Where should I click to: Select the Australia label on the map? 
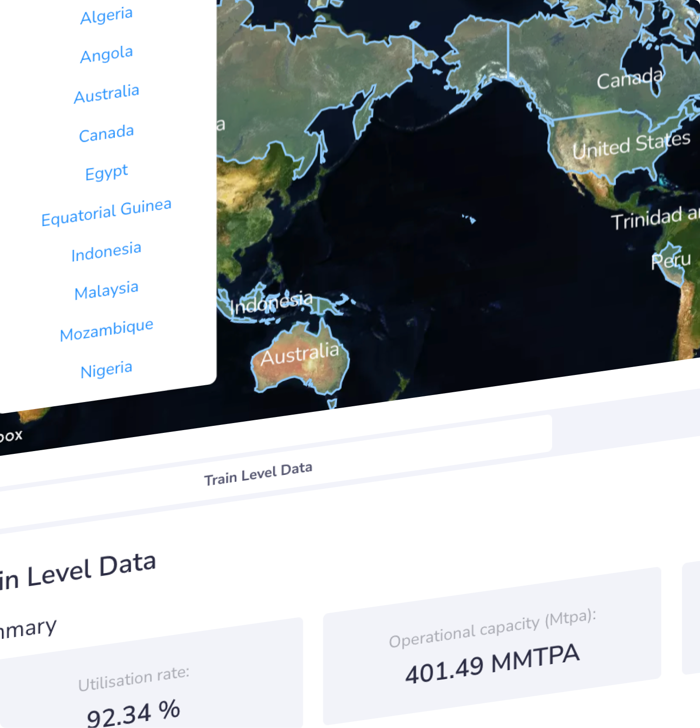coord(300,355)
